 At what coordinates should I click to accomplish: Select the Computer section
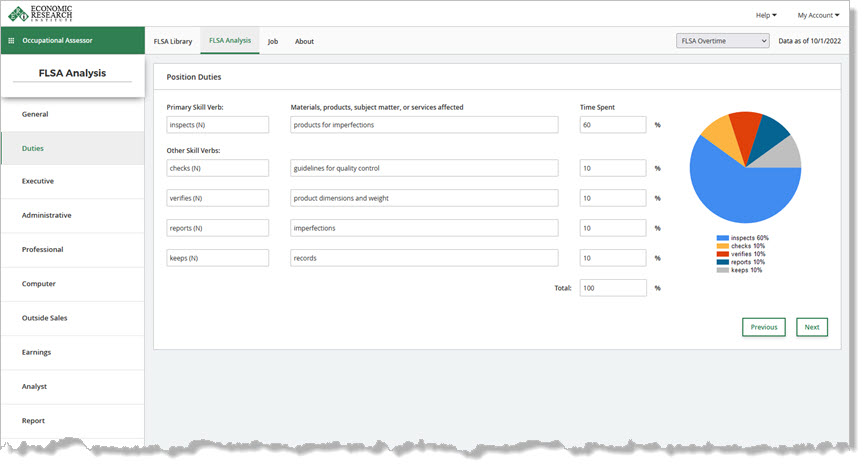pos(73,284)
